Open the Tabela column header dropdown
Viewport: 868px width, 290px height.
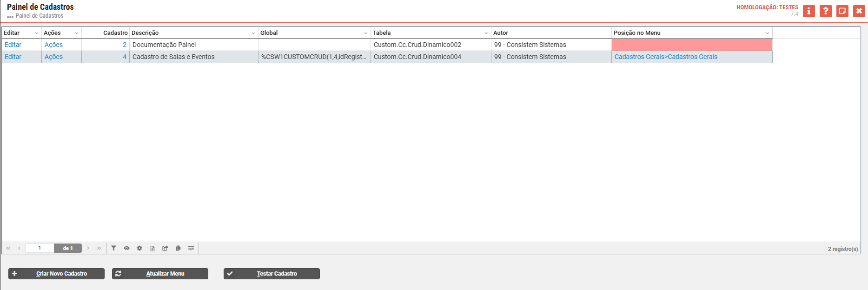(x=486, y=33)
